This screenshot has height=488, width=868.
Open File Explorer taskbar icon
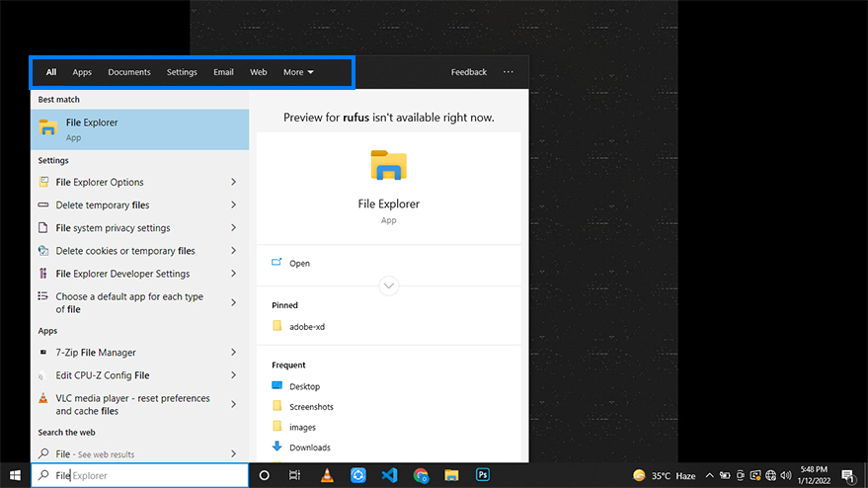click(x=451, y=475)
